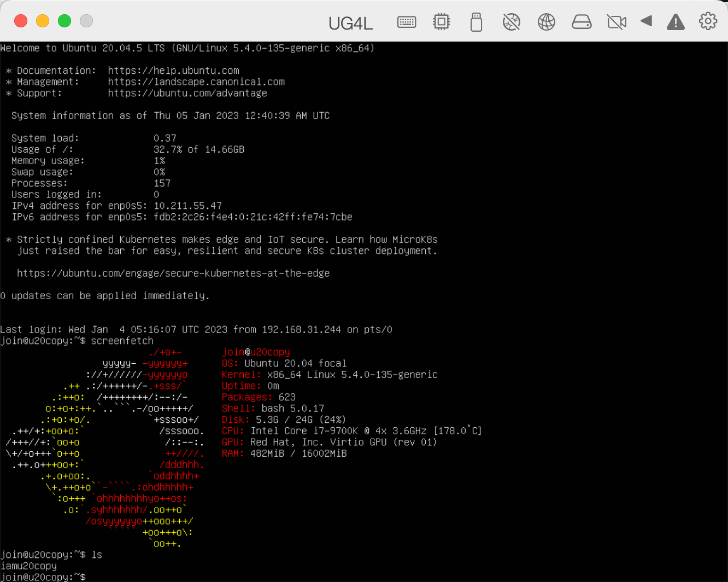Click the UG4L window title
This screenshot has width=728, height=582.
click(x=350, y=23)
